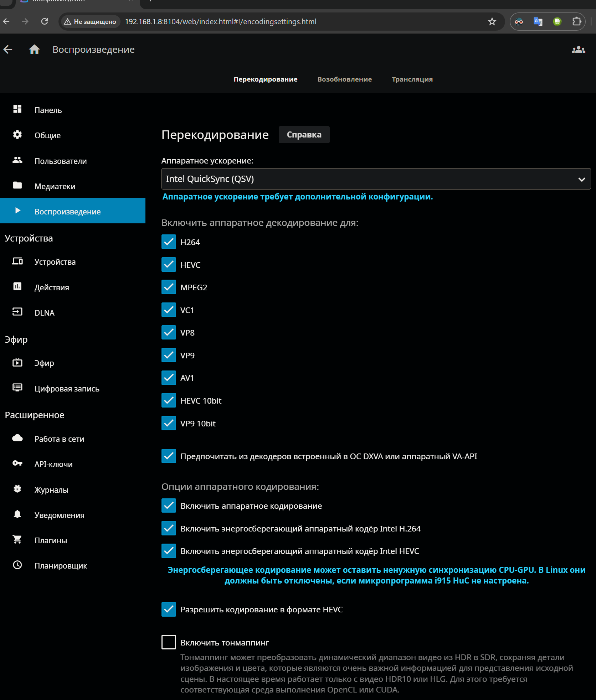Open Плагины plugins in the sidebar
Viewport: 596px width, 700px height.
(51, 540)
